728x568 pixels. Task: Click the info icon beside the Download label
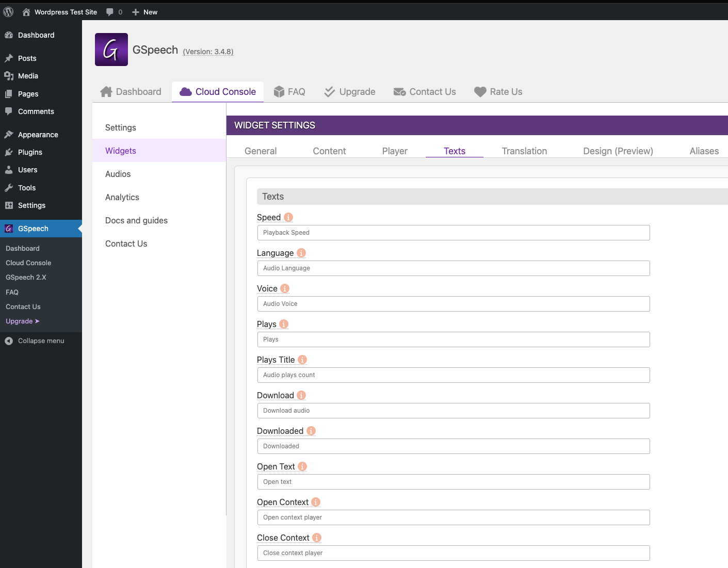pos(301,395)
